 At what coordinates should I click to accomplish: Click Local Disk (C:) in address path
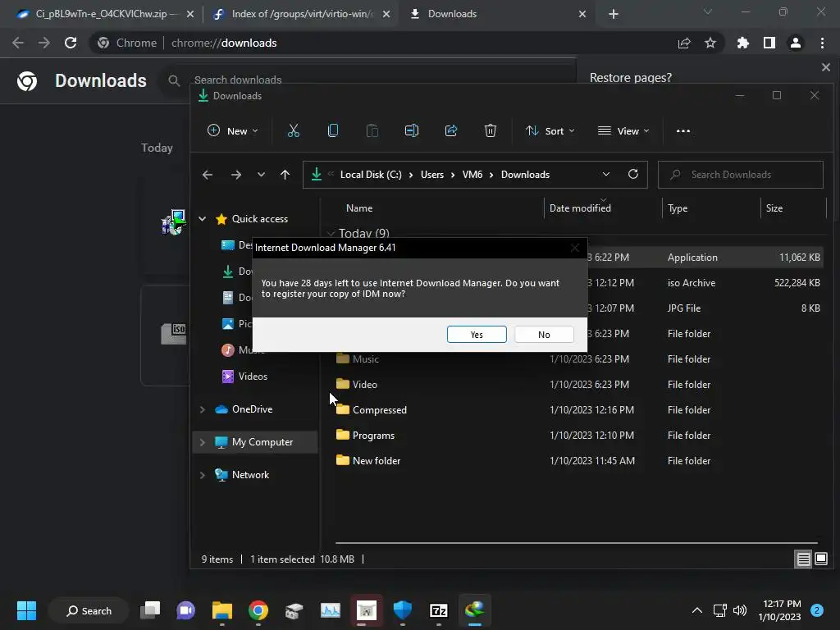pos(371,175)
